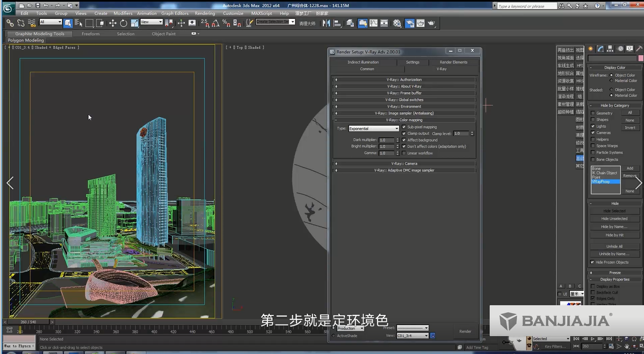
Task: Switch to the Common tab
Action: coord(367,69)
